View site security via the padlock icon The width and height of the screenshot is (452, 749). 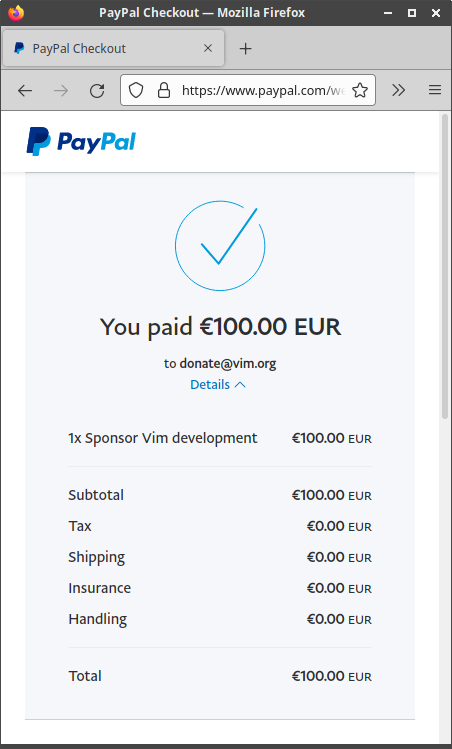pyautogui.click(x=164, y=90)
